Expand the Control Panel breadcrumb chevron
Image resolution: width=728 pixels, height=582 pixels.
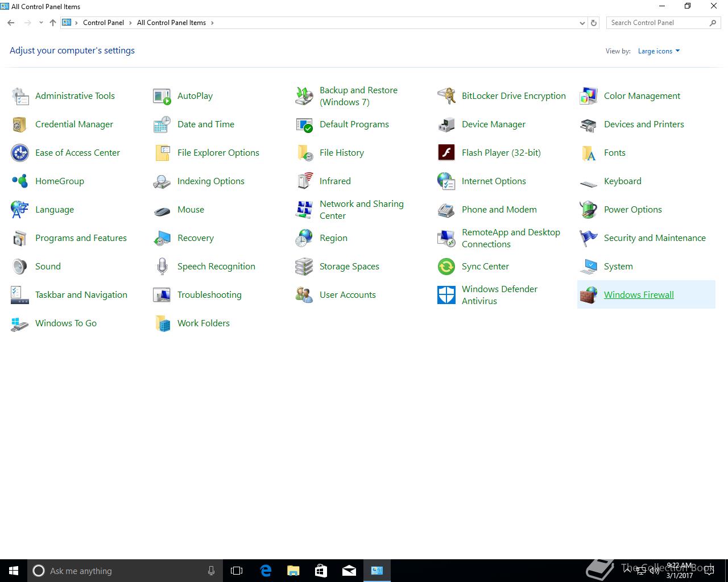(x=130, y=23)
